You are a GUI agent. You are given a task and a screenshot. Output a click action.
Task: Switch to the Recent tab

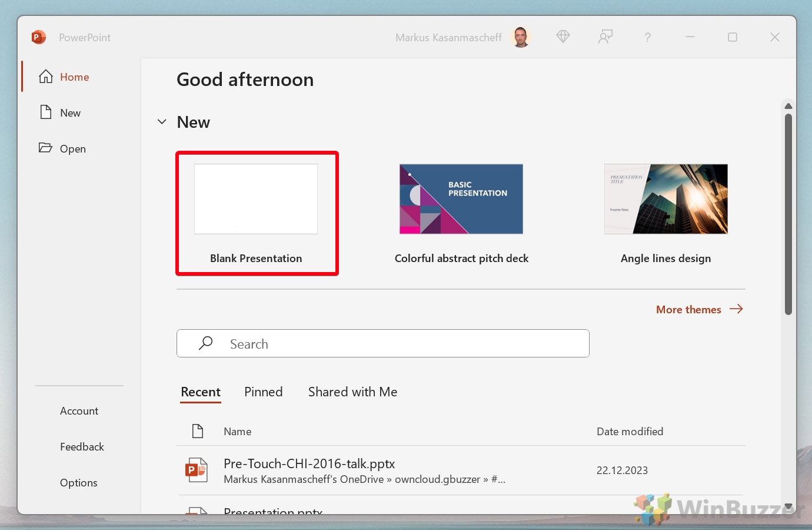[x=201, y=392]
